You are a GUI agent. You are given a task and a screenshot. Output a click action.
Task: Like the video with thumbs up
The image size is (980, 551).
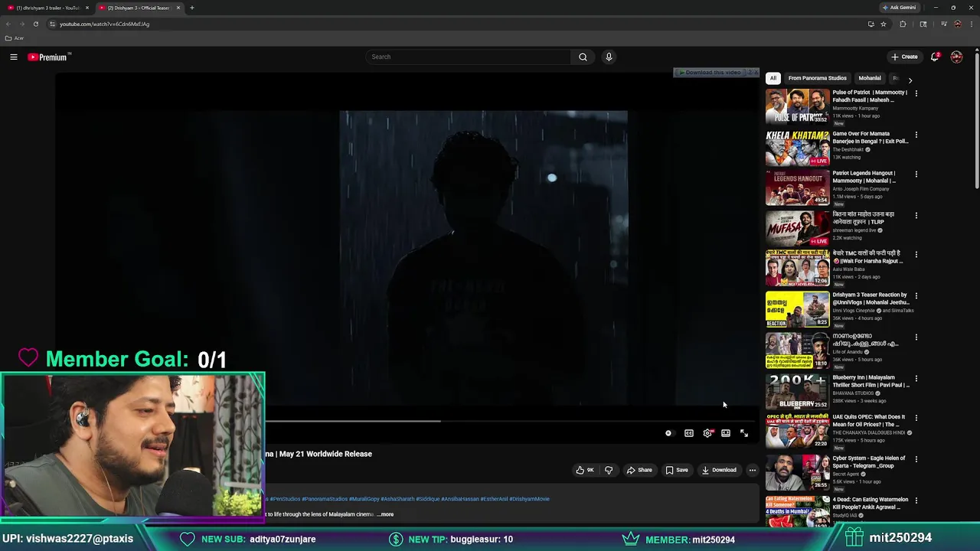585,470
